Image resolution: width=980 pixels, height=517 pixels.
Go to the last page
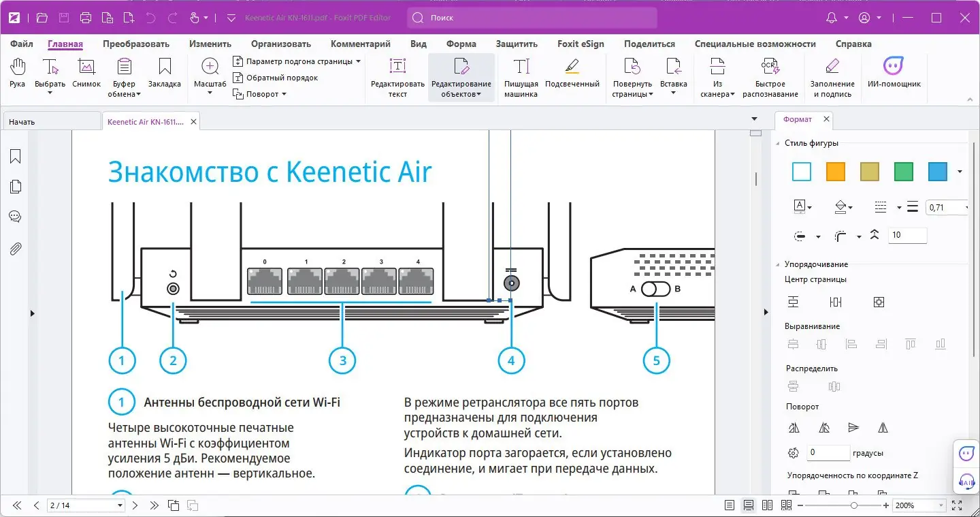coord(154,505)
